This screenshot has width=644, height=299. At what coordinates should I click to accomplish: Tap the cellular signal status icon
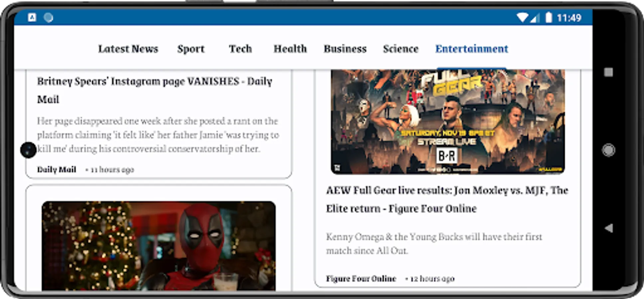[x=535, y=18]
